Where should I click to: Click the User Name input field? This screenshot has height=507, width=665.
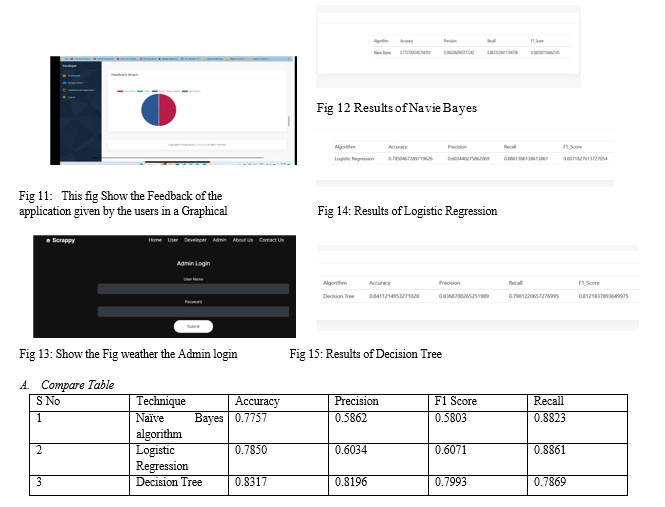click(193, 289)
